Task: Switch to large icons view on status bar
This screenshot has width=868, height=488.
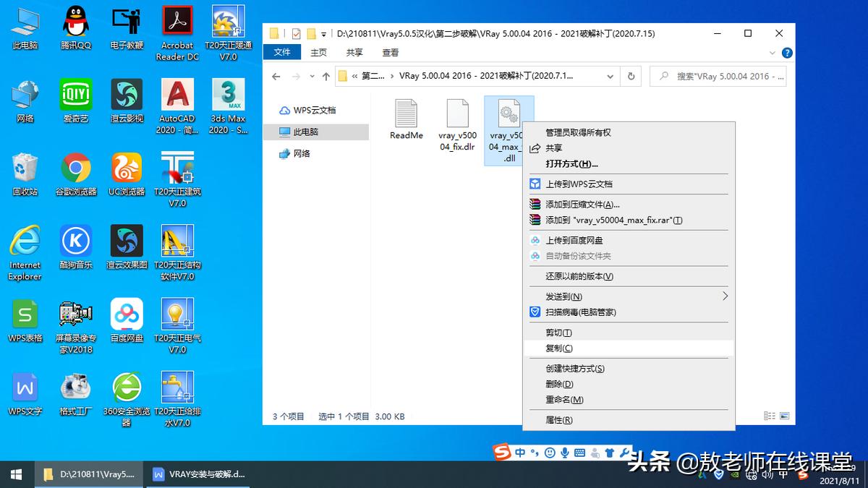Action: point(784,414)
